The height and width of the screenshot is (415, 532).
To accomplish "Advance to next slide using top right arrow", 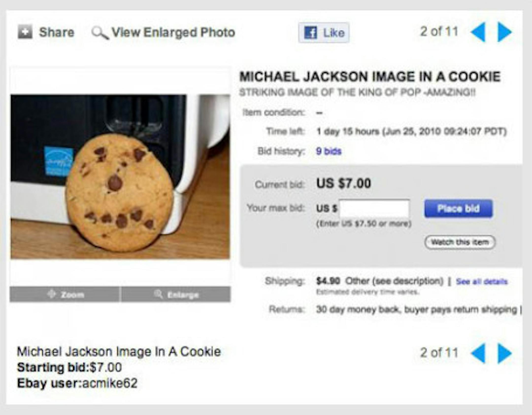I will point(505,32).
